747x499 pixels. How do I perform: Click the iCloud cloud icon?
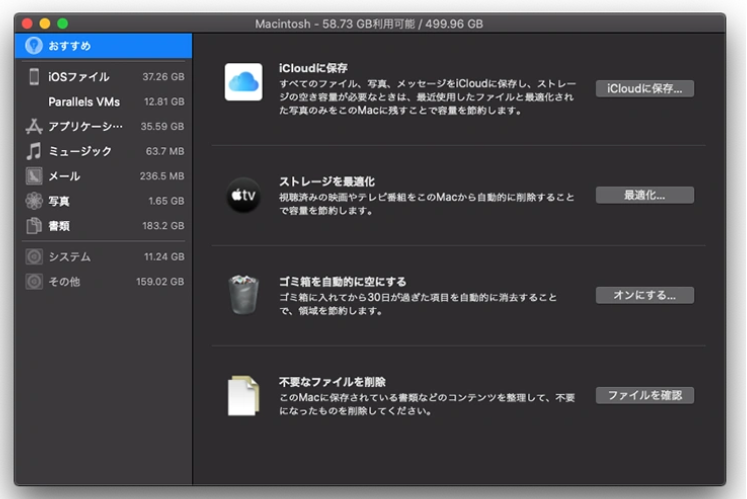(243, 82)
